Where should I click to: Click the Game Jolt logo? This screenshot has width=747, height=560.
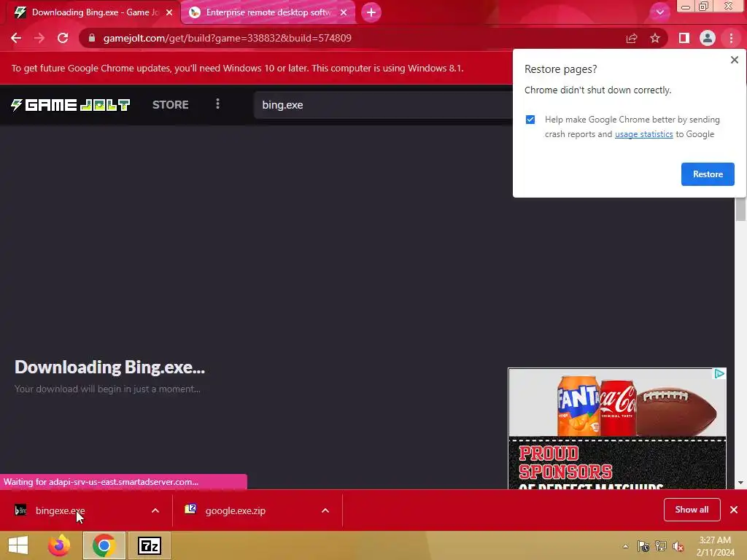click(71, 105)
